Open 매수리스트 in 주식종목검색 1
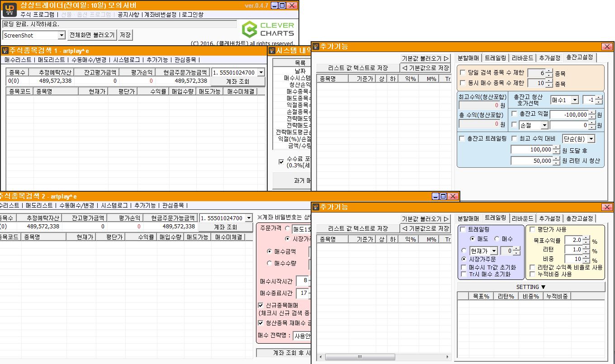Image resolution: width=615 pixels, height=364 pixels. coord(18,60)
